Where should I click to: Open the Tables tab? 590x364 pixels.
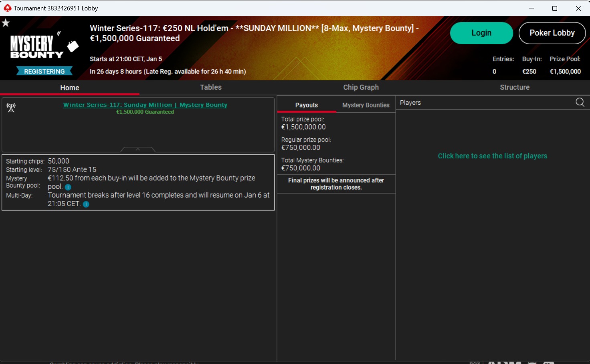(x=211, y=87)
